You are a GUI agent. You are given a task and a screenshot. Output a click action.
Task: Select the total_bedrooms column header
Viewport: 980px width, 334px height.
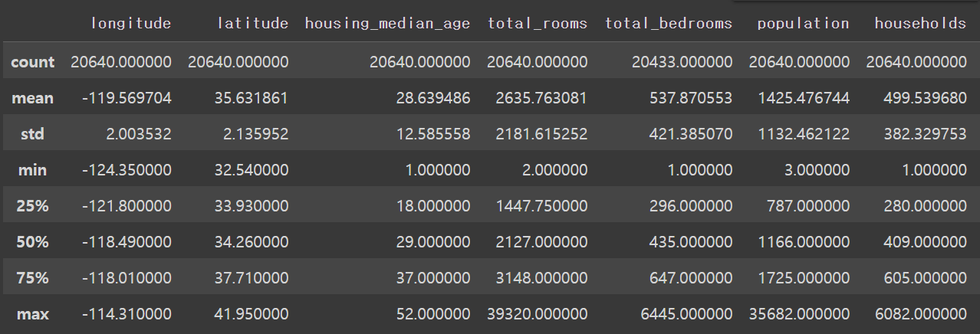coord(669,24)
